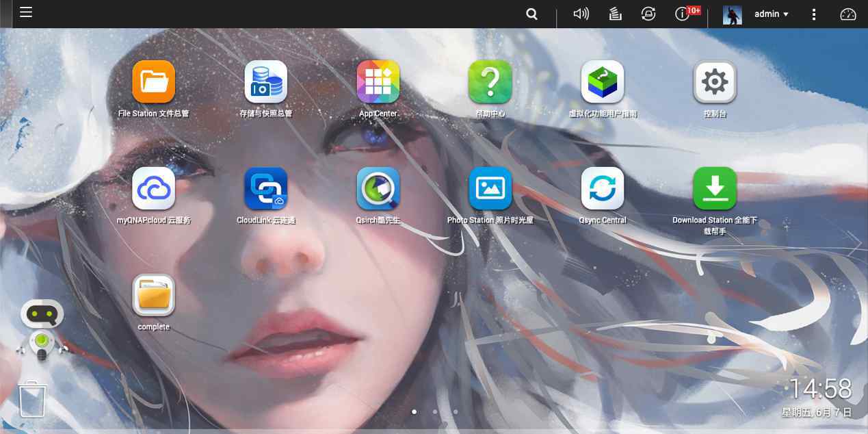Open the complete folder shortcut
The image size is (868, 434).
click(153, 295)
